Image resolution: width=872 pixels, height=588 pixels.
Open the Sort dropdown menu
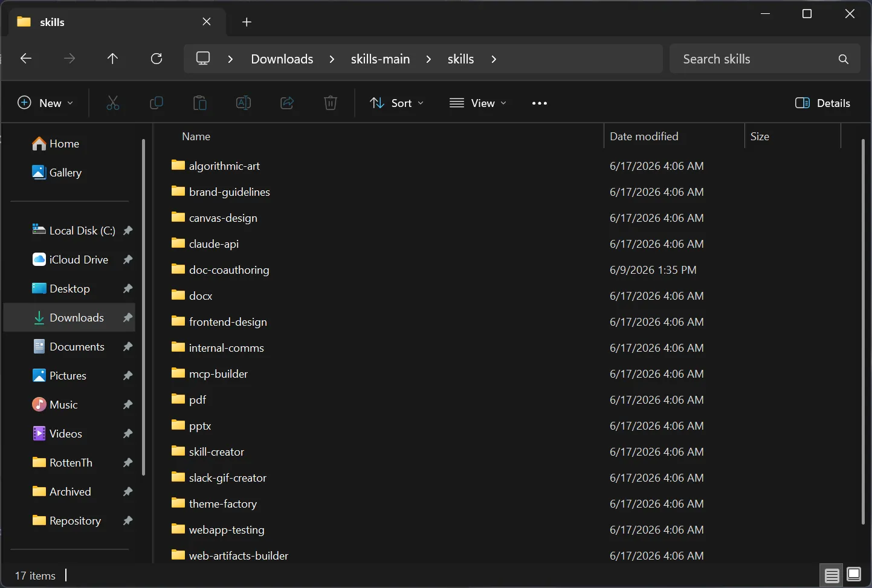396,103
